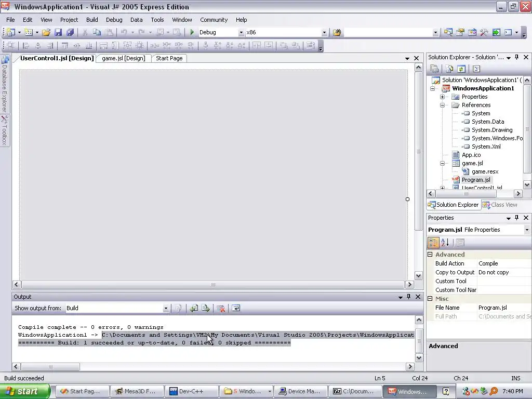Image resolution: width=532 pixels, height=399 pixels.
Task: Click the Alphabetical sort icon in Properties
Action: point(445,243)
